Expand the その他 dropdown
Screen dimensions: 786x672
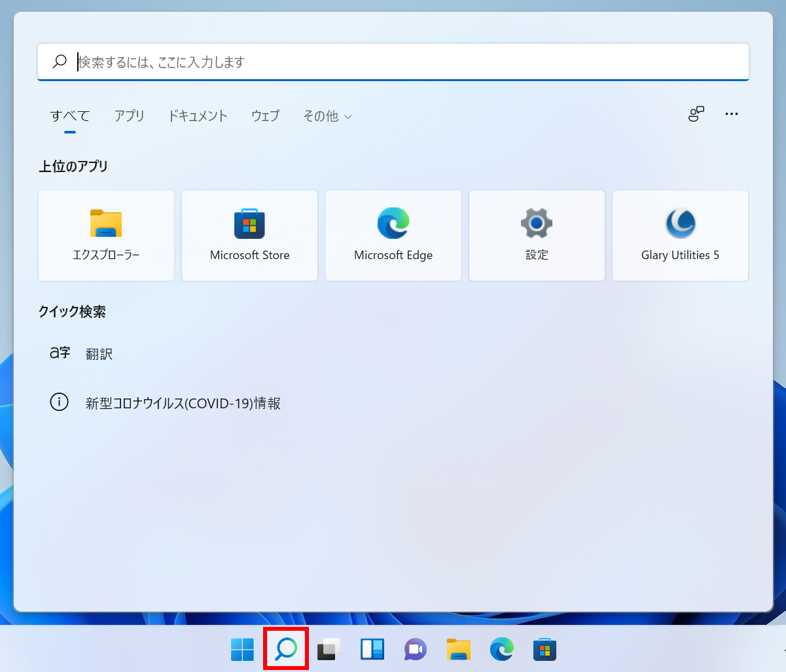tap(327, 116)
